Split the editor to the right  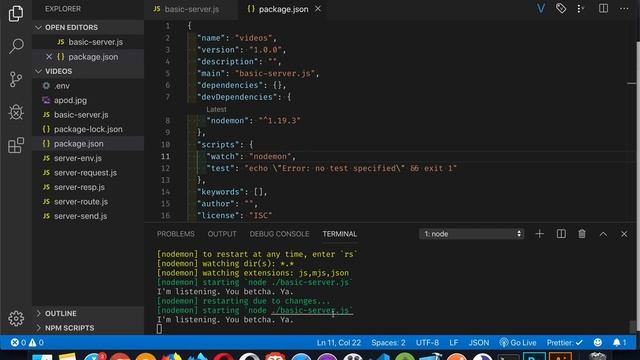tap(603, 9)
